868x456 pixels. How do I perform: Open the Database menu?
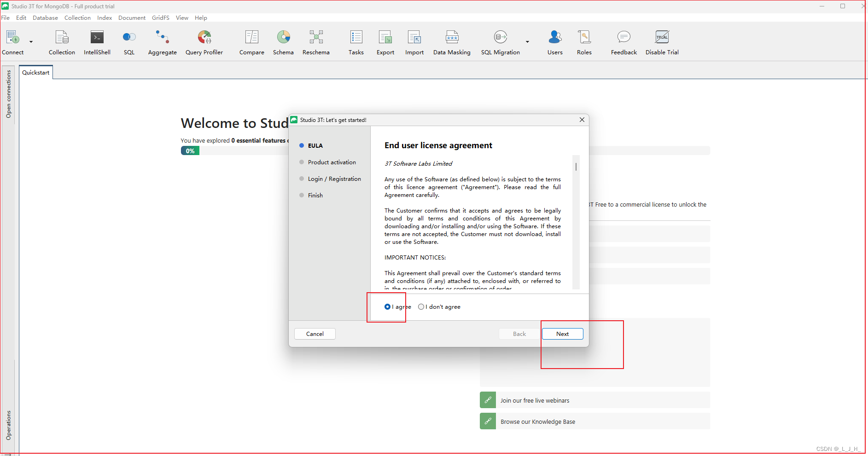(x=45, y=18)
